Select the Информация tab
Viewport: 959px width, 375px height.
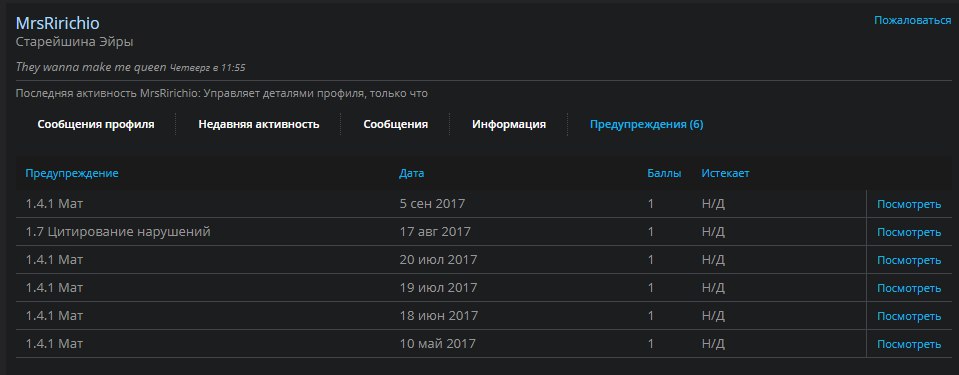tap(509, 124)
